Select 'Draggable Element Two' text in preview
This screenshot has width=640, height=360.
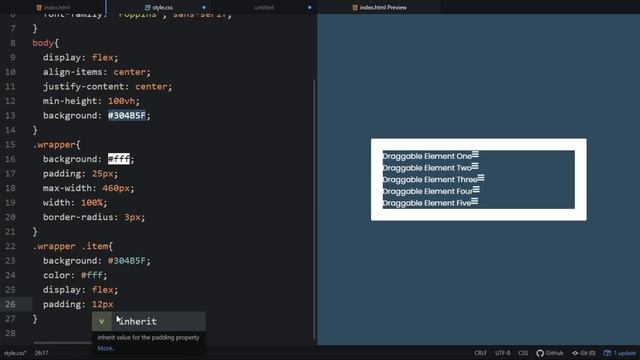(427, 168)
